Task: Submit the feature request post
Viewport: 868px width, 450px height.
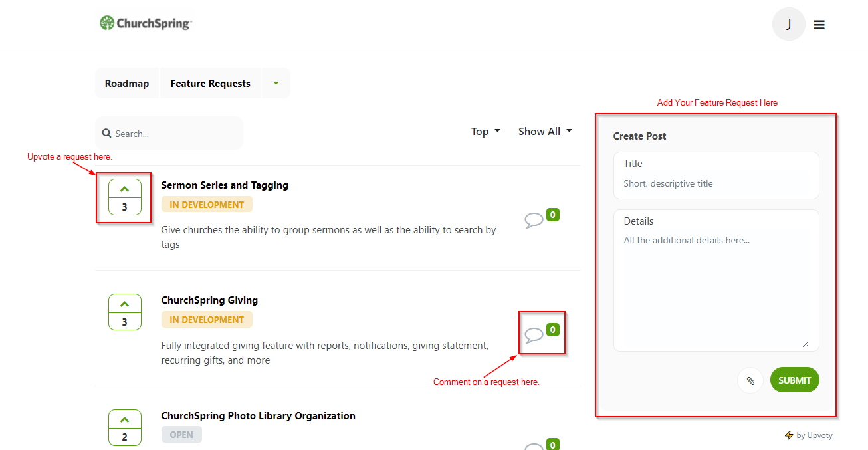Action: coord(795,380)
